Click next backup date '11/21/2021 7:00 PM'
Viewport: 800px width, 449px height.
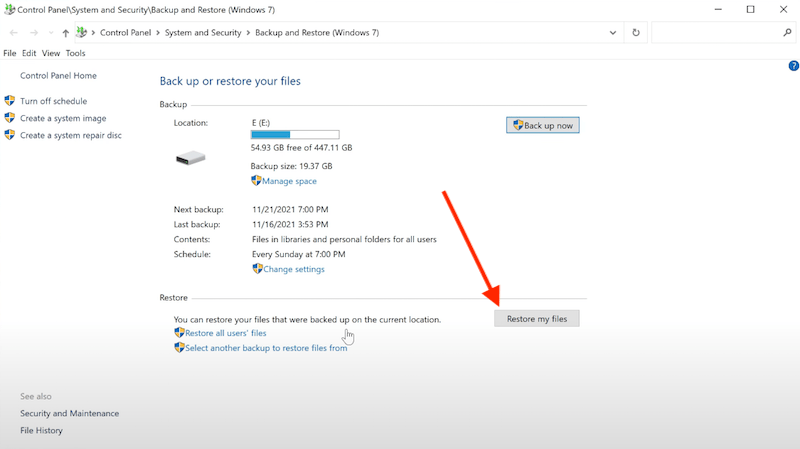(290, 209)
